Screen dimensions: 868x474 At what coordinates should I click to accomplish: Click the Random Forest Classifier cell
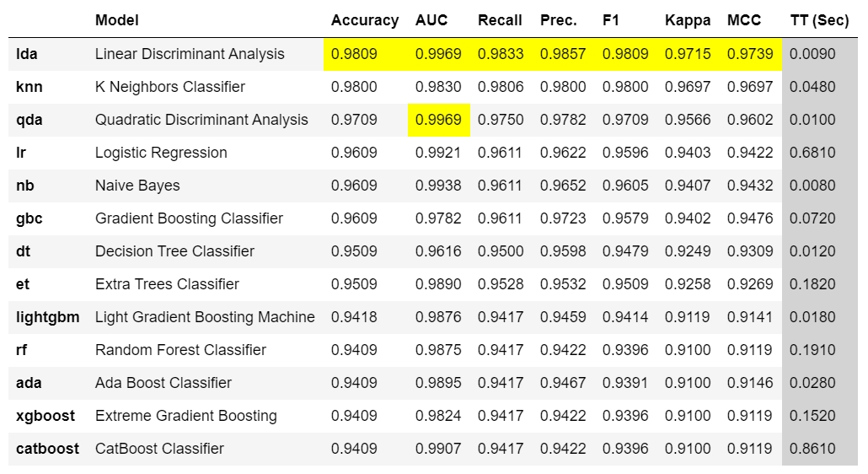180,350
